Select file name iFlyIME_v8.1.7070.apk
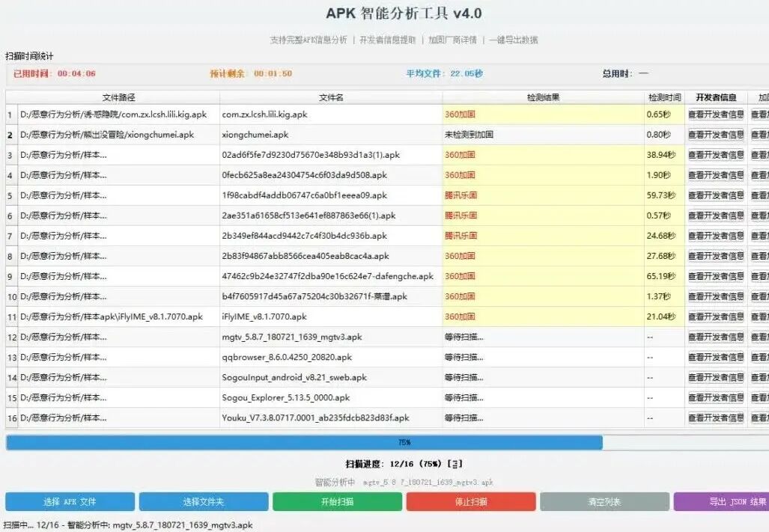The height and width of the screenshot is (532, 769). (x=331, y=317)
